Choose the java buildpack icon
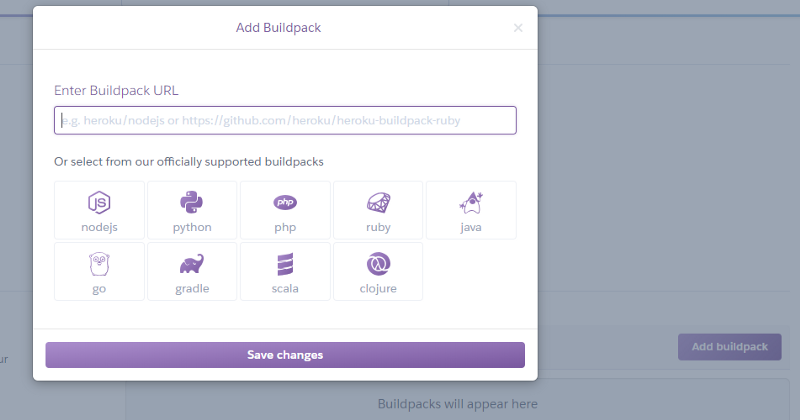This screenshot has width=800, height=420. coord(471,202)
